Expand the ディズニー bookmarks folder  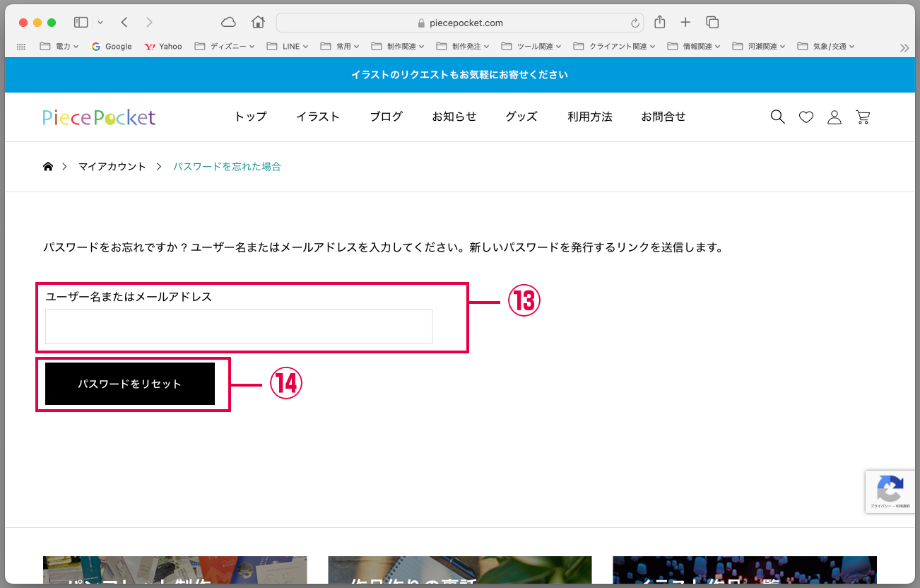click(x=225, y=47)
